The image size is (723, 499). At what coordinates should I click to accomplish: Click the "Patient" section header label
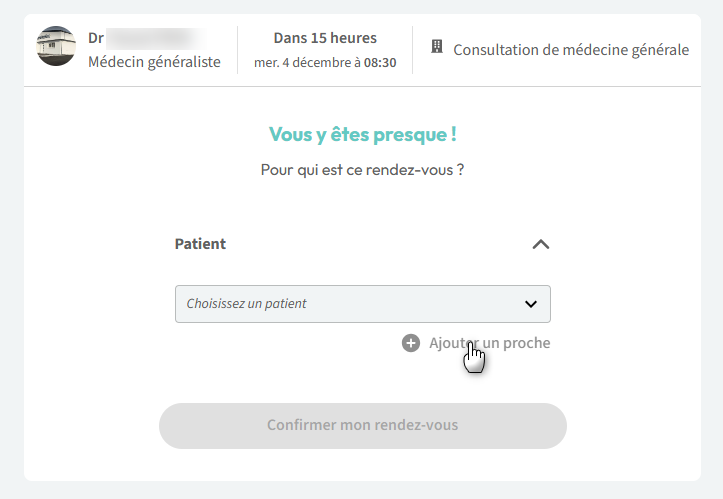[200, 244]
